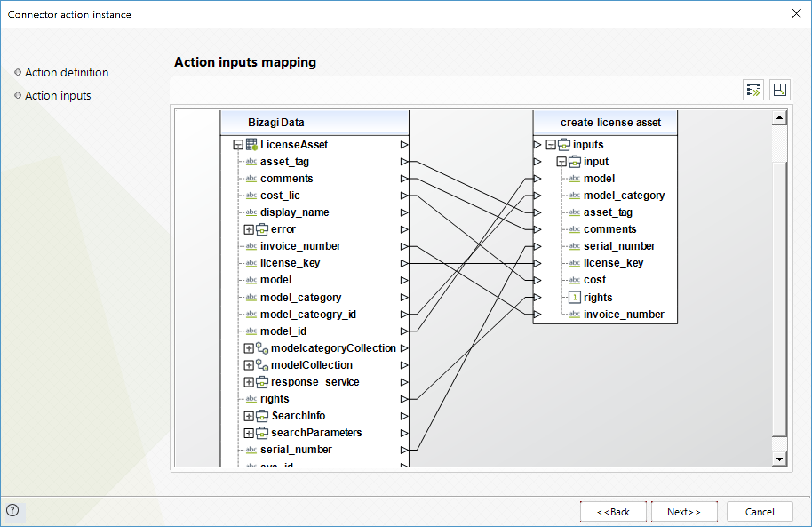Open the help question mark icon
Viewport: 812px width, 527px height.
(13, 510)
